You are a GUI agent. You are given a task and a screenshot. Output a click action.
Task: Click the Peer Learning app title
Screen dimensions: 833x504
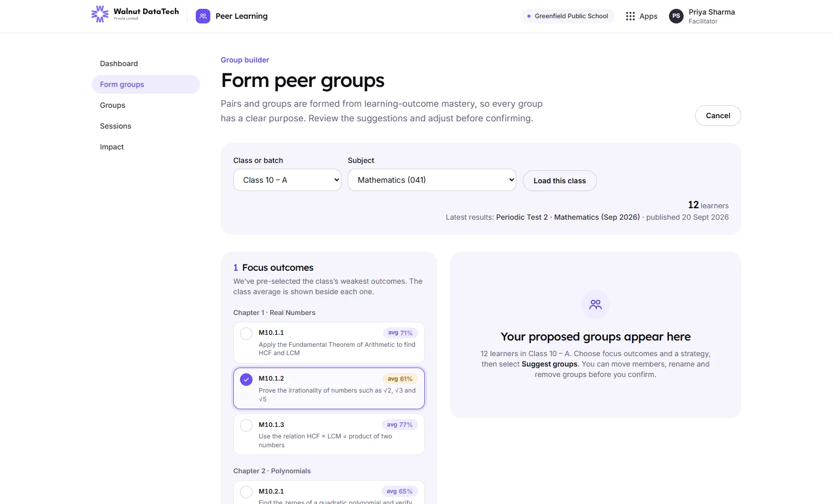[242, 16]
